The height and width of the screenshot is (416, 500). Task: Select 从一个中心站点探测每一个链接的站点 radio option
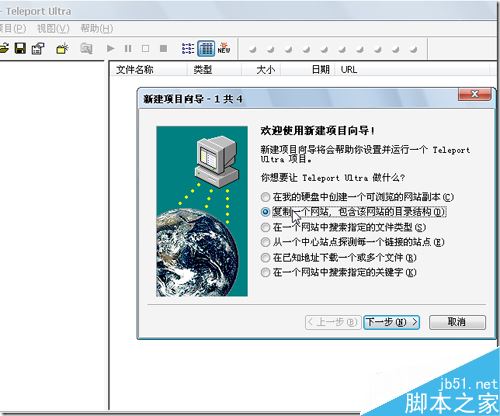coord(353,242)
